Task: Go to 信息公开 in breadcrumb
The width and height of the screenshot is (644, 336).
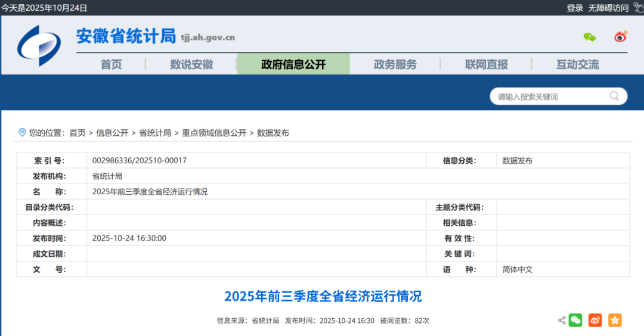Action: coord(112,133)
